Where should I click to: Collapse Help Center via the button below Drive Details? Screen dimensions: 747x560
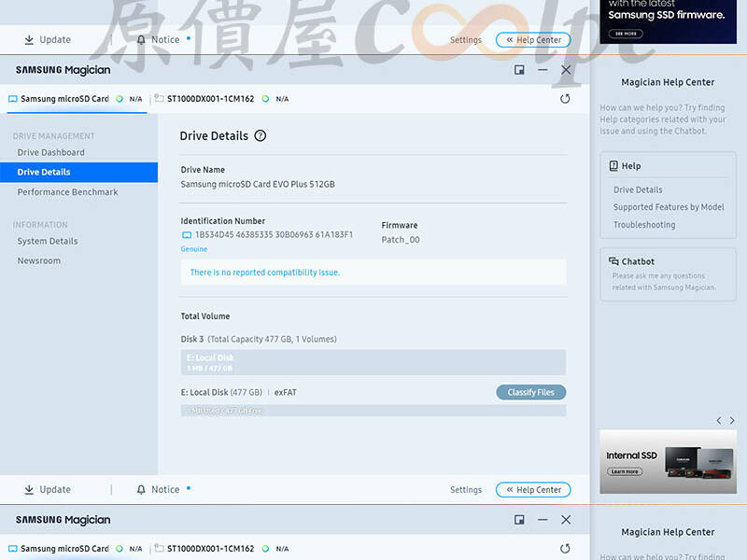tap(533, 489)
